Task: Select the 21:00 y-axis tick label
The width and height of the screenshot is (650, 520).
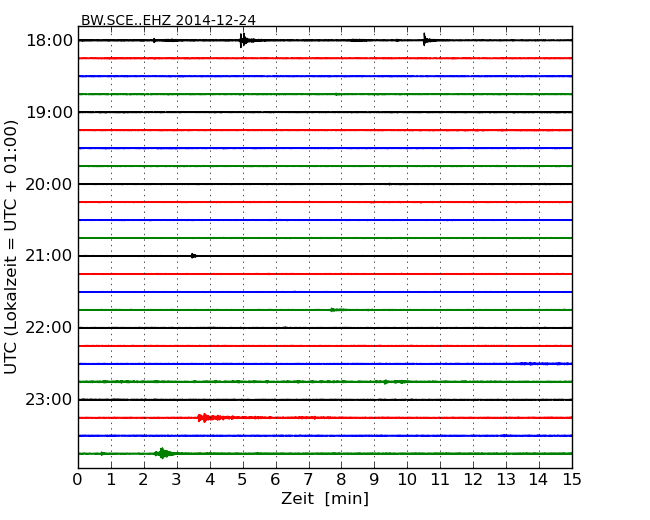Action: tap(49, 256)
